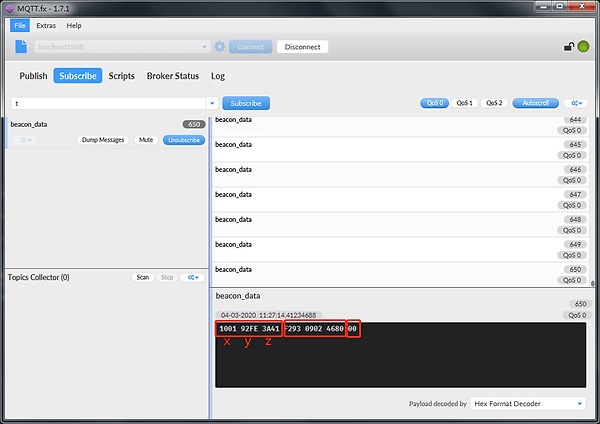Viewport: 600px width, 424px height.
Task: Select beacon_data message number 650
Action: pos(401,274)
